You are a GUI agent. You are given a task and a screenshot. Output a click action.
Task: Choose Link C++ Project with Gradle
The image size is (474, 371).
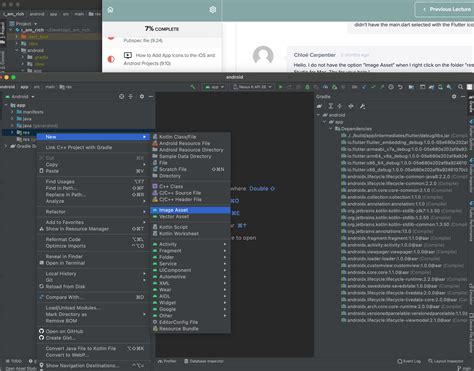[93, 147]
